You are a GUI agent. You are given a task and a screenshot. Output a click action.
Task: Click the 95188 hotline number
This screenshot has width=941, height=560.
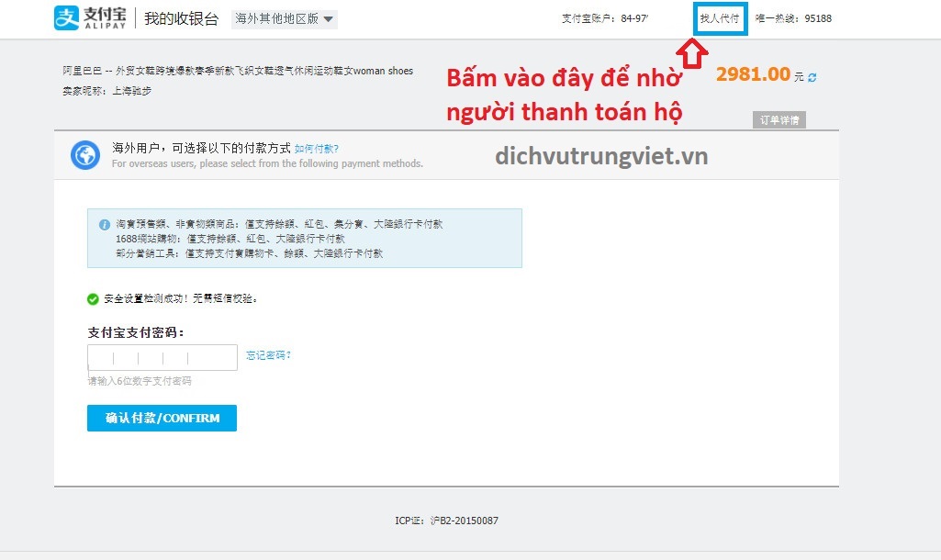(818, 18)
